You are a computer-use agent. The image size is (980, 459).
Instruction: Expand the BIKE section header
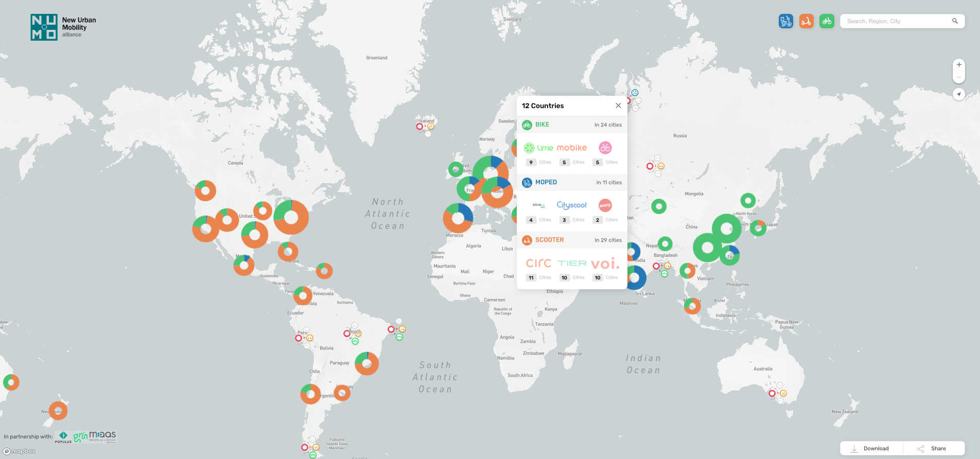click(x=571, y=125)
